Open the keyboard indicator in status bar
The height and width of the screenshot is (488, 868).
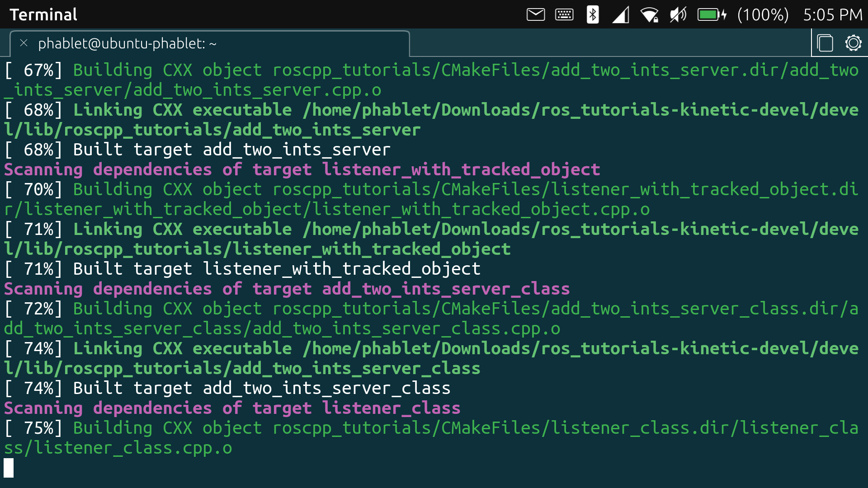point(564,14)
